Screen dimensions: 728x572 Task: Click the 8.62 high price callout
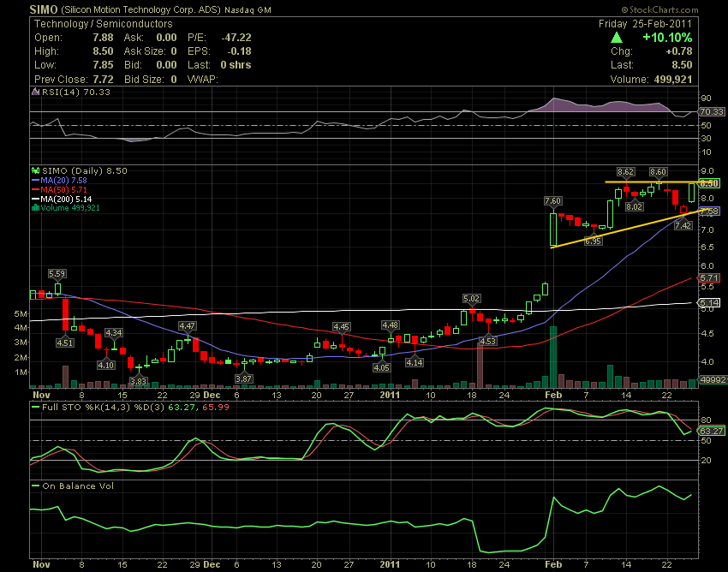(625, 172)
